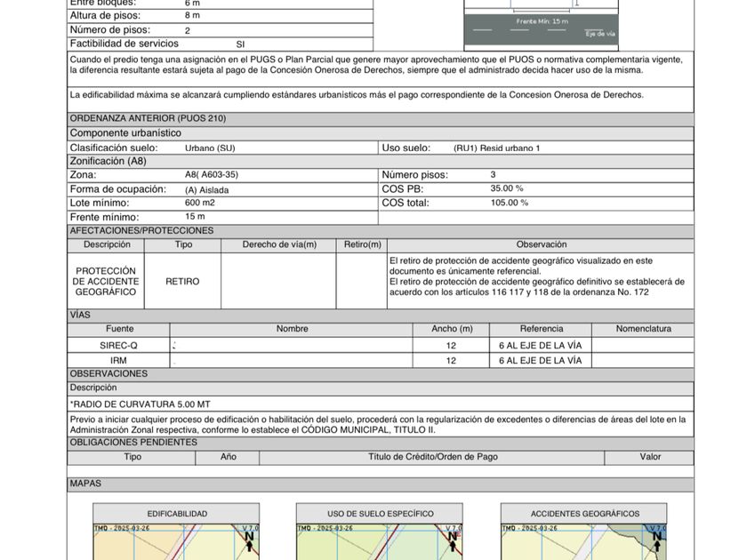Click the ACCIDENTES GEOGRÁFICOS map thumbnail

pyautogui.click(x=583, y=542)
